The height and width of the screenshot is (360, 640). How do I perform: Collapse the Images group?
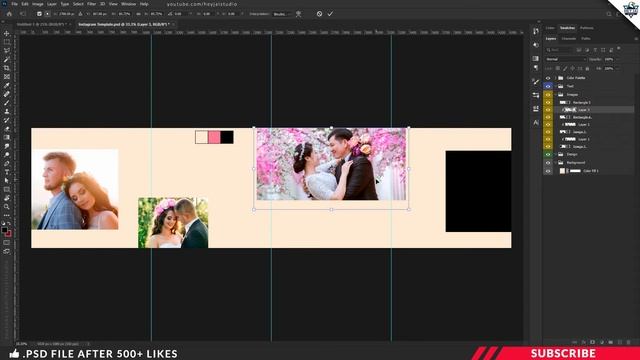pos(555,94)
